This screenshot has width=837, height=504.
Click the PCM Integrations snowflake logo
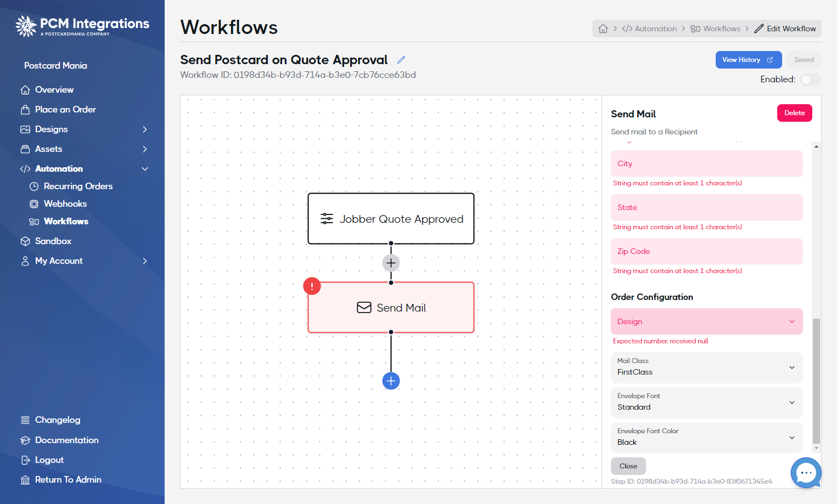(x=26, y=26)
